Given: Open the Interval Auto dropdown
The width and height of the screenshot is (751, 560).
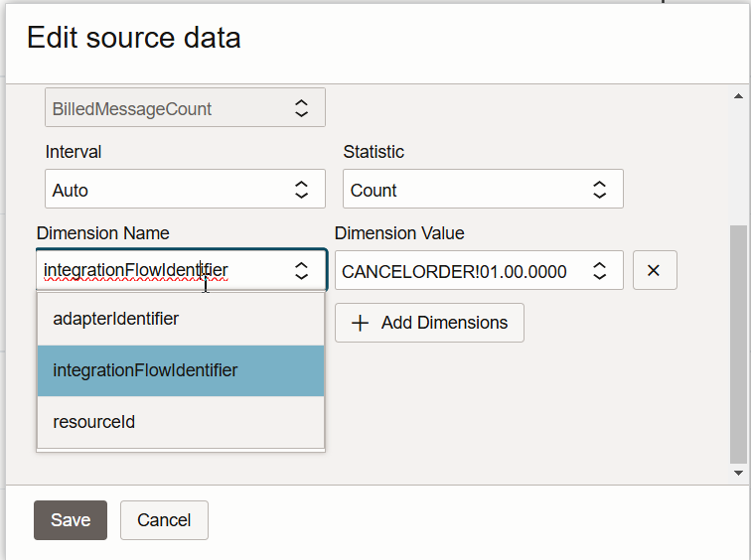Looking at the screenshot, I should click(x=301, y=190).
